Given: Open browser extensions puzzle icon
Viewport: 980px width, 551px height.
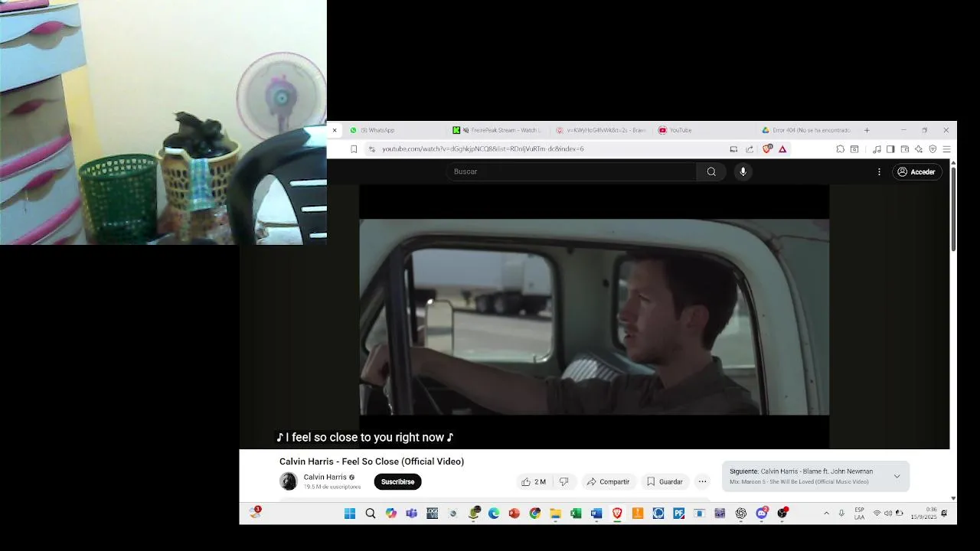Looking at the screenshot, I should pyautogui.click(x=840, y=149).
